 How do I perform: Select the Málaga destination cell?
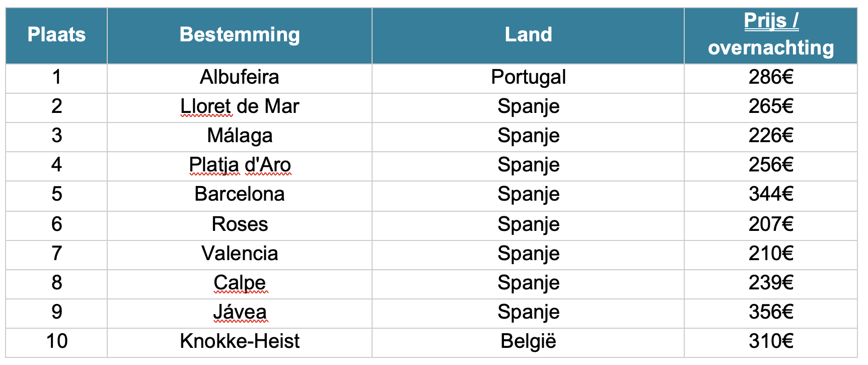point(240,137)
